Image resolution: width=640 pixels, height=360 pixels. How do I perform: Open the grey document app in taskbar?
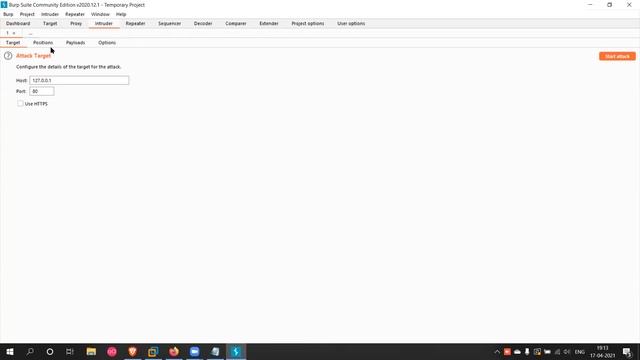coord(215,351)
